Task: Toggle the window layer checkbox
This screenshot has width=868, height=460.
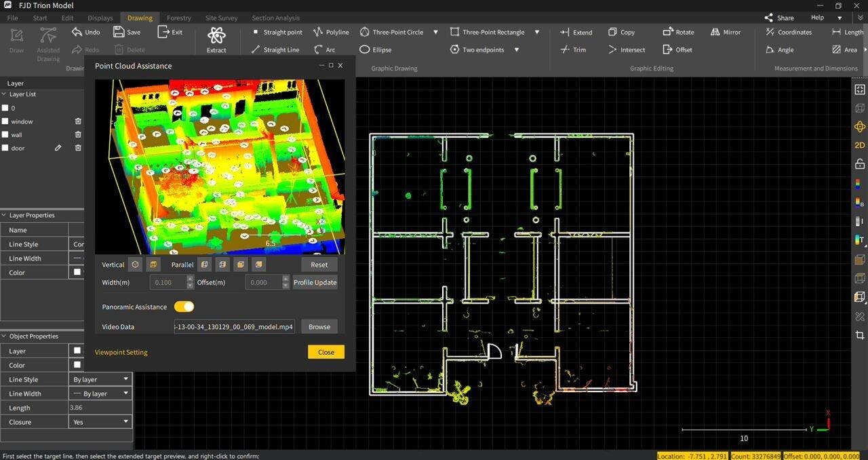Action: point(5,121)
